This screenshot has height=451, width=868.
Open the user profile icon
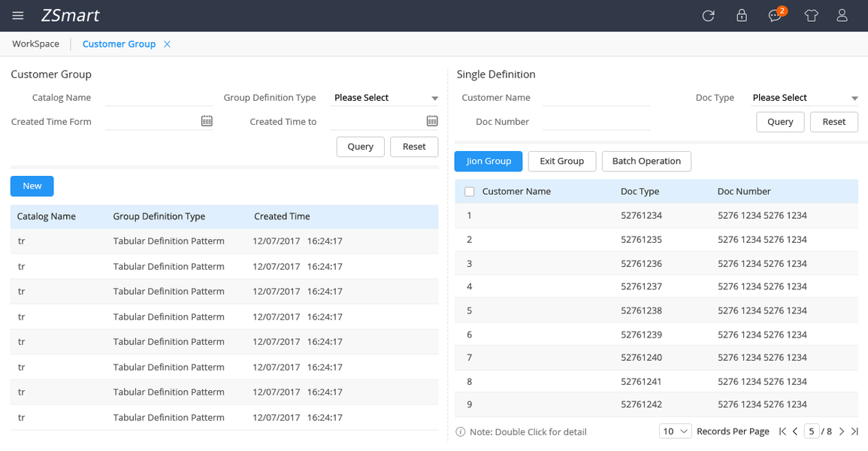pyautogui.click(x=842, y=16)
